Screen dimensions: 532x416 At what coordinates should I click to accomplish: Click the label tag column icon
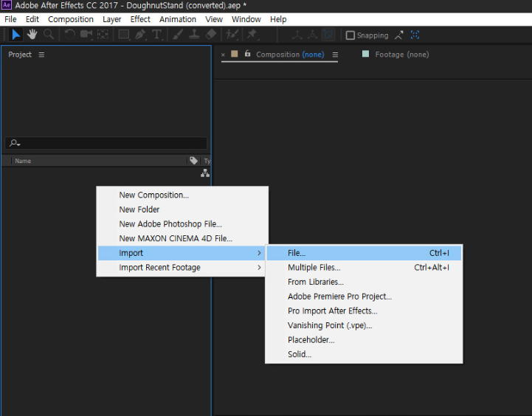[193, 161]
